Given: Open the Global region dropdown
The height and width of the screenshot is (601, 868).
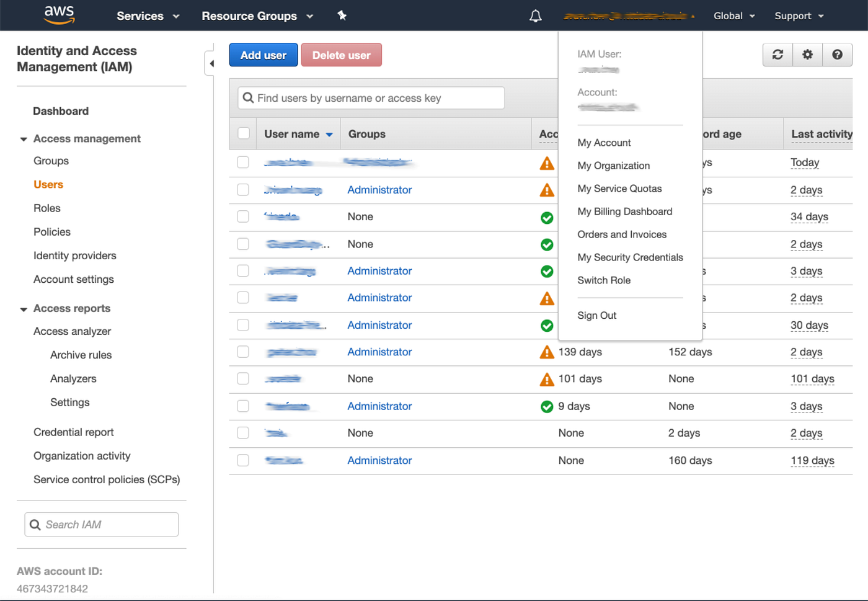Looking at the screenshot, I should pos(733,16).
